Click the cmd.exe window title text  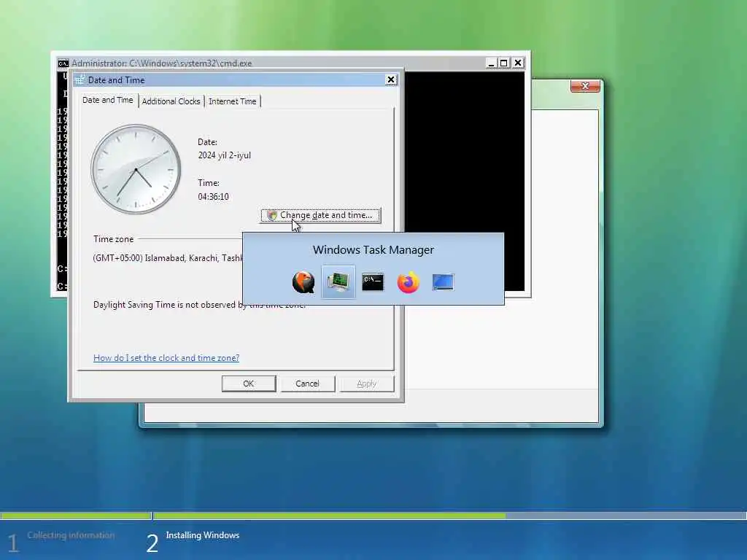pyautogui.click(x=161, y=63)
